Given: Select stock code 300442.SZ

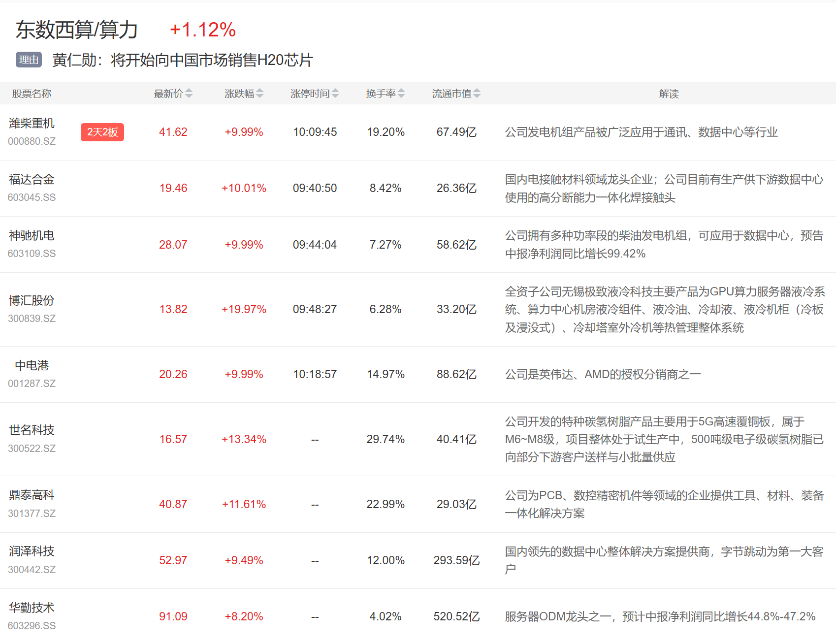Looking at the screenshot, I should [32, 570].
